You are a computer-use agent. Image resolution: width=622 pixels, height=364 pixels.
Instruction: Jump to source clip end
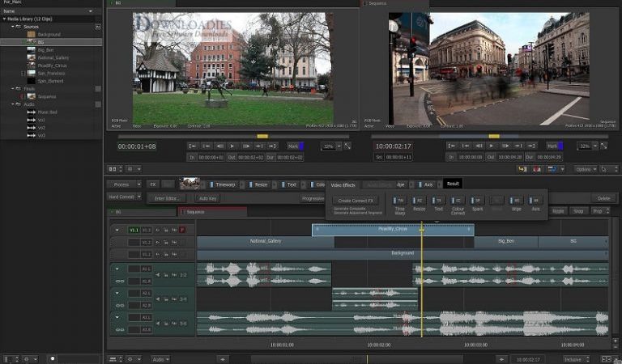[272, 146]
